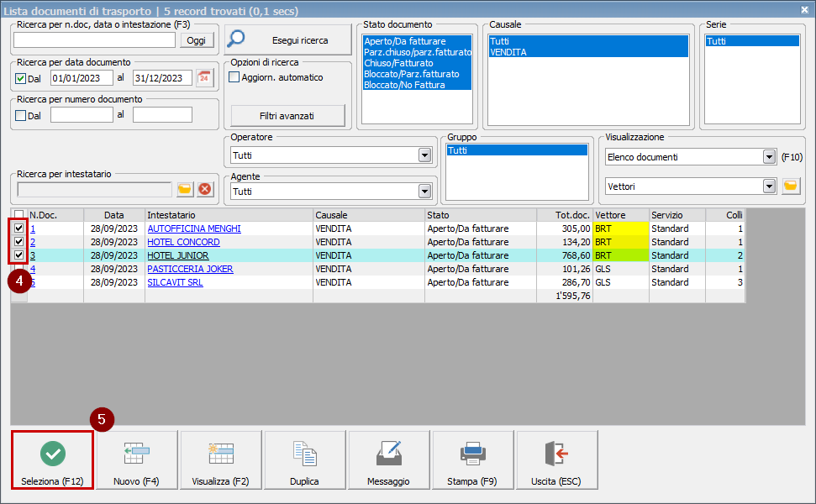This screenshot has height=504, width=816.
Task: Expand the Agente dropdown
Action: click(424, 192)
